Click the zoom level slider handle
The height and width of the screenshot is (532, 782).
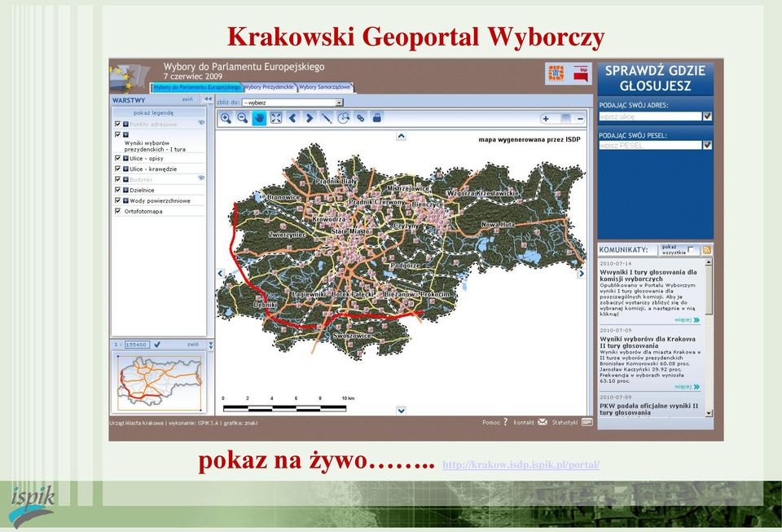click(x=565, y=118)
